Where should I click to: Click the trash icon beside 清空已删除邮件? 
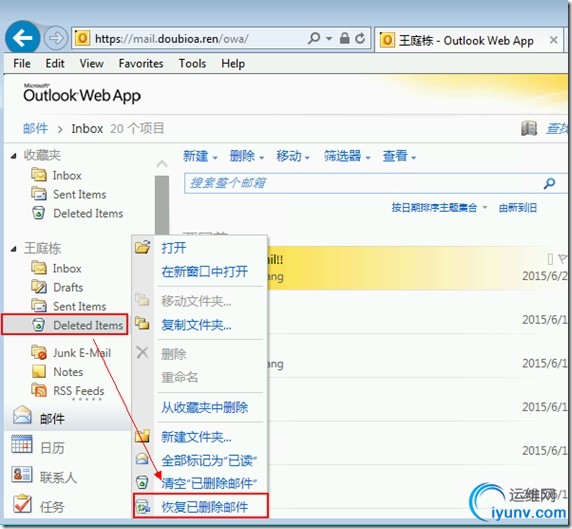142,482
